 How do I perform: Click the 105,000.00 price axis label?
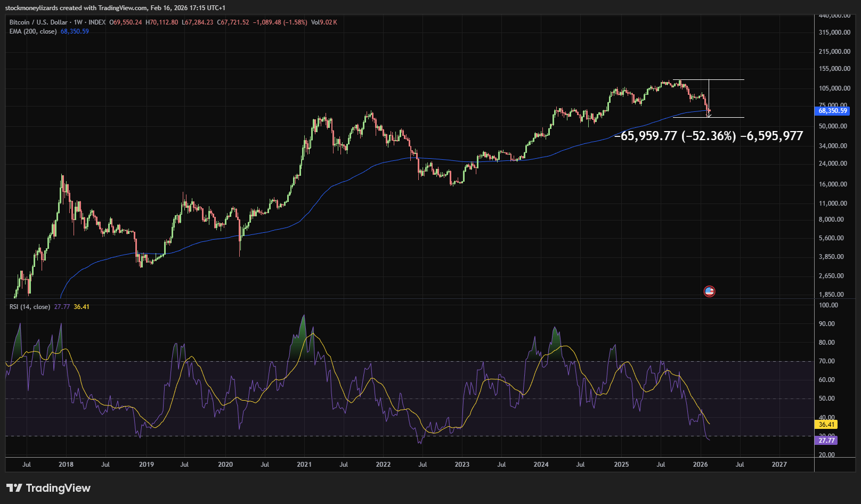point(834,88)
